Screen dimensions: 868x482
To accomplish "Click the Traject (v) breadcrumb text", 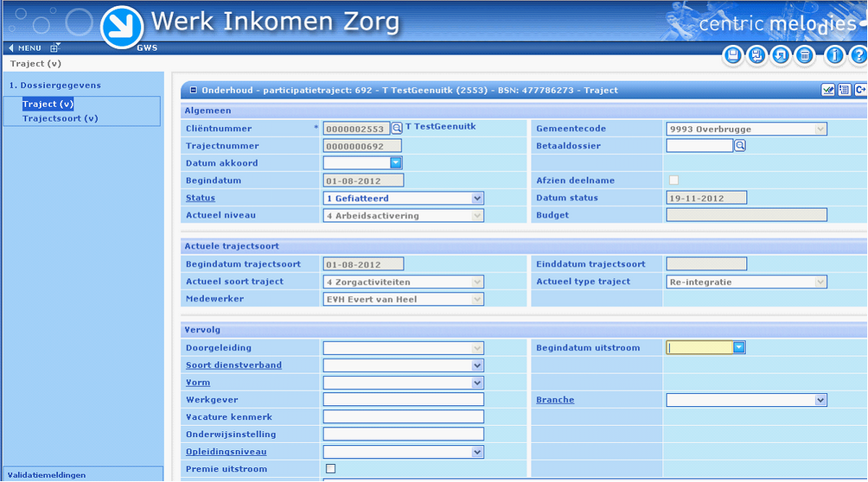I will click(35, 64).
